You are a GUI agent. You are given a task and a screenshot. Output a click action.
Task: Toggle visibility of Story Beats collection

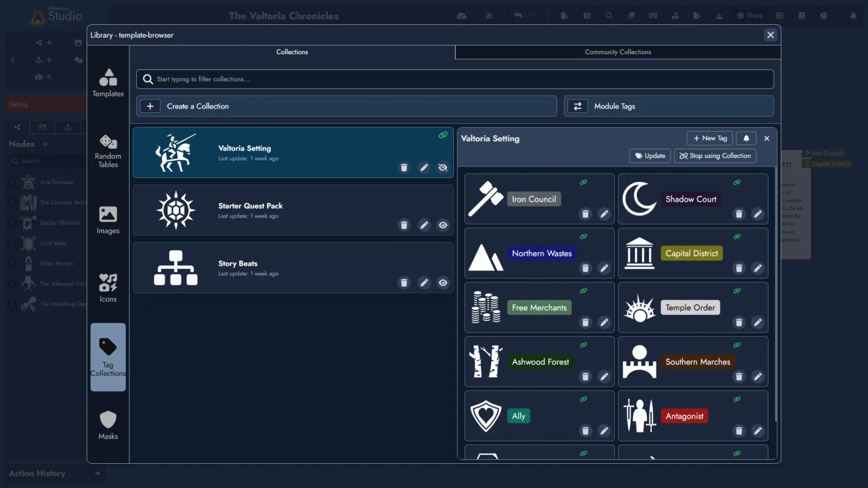(x=443, y=283)
